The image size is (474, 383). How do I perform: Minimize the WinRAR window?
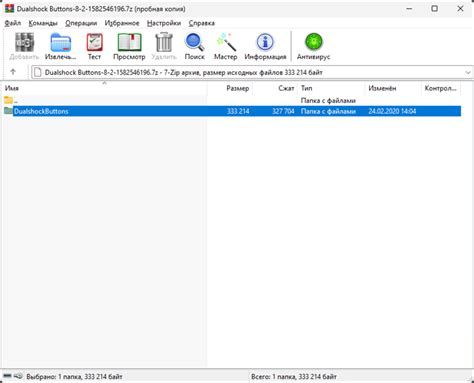[409, 8]
